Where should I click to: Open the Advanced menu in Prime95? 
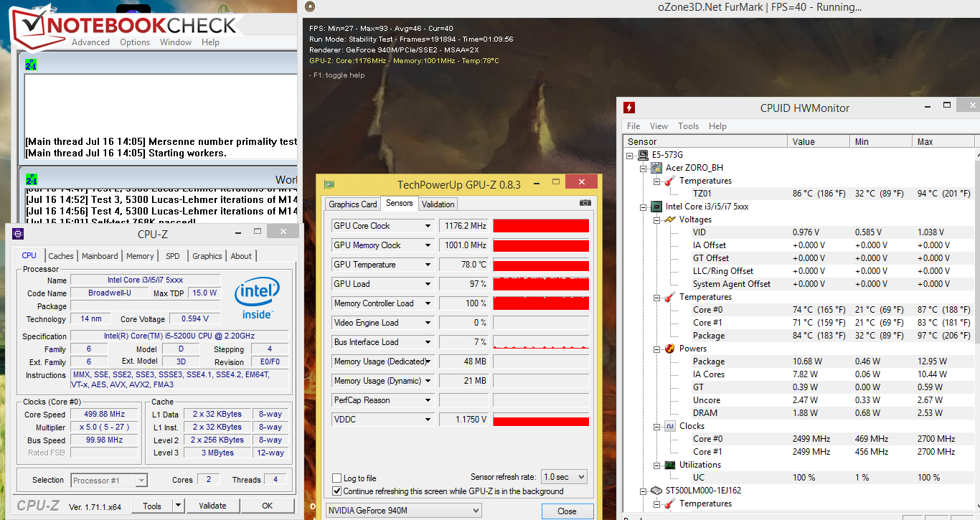91,42
